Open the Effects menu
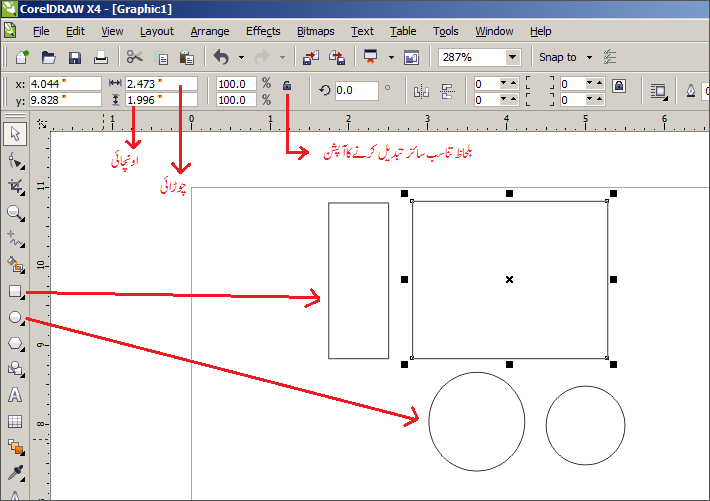This screenshot has height=501, width=710. click(x=263, y=31)
